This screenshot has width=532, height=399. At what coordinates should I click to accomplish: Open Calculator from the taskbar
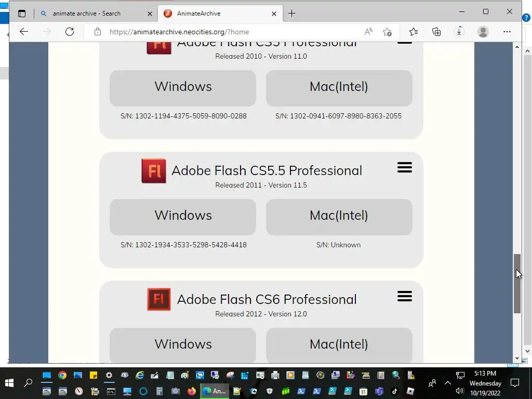click(159, 391)
